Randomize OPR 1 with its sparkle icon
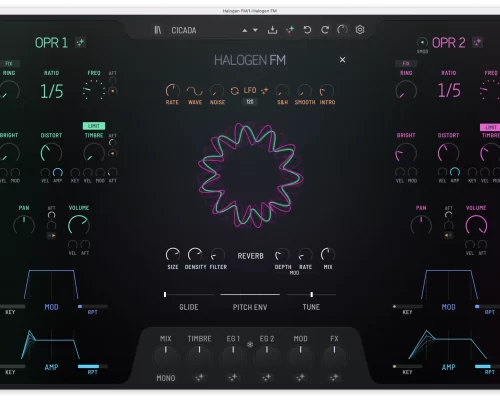 pyautogui.click(x=80, y=42)
